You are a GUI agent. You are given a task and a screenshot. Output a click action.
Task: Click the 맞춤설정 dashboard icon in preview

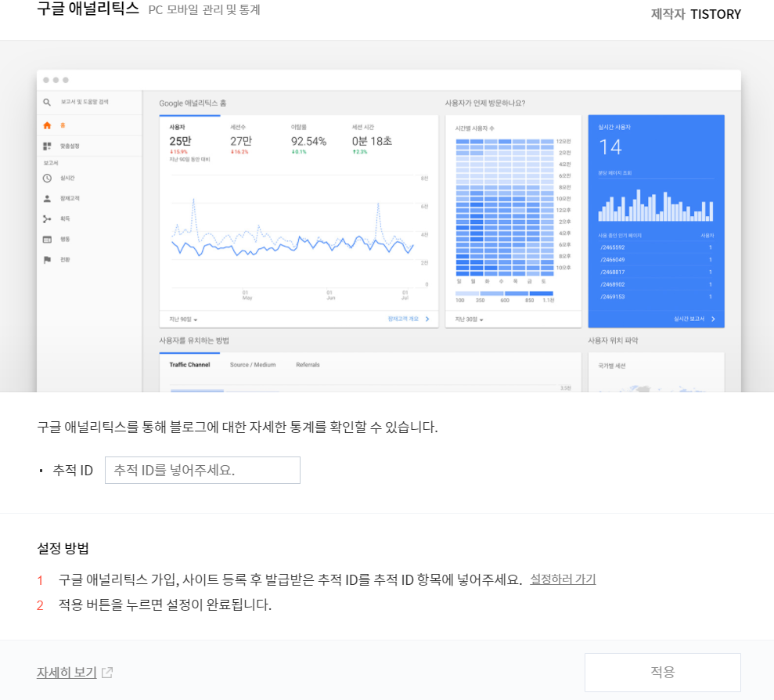point(47,146)
